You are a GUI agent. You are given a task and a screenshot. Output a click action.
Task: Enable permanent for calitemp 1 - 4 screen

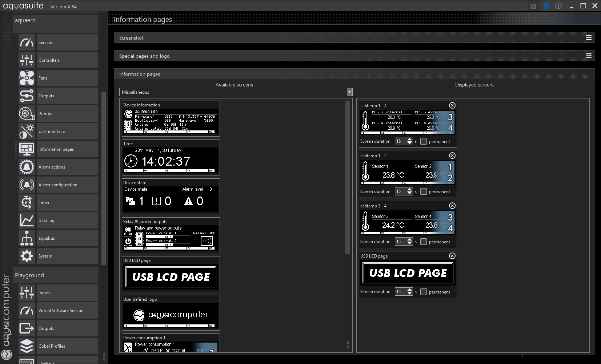tap(424, 141)
